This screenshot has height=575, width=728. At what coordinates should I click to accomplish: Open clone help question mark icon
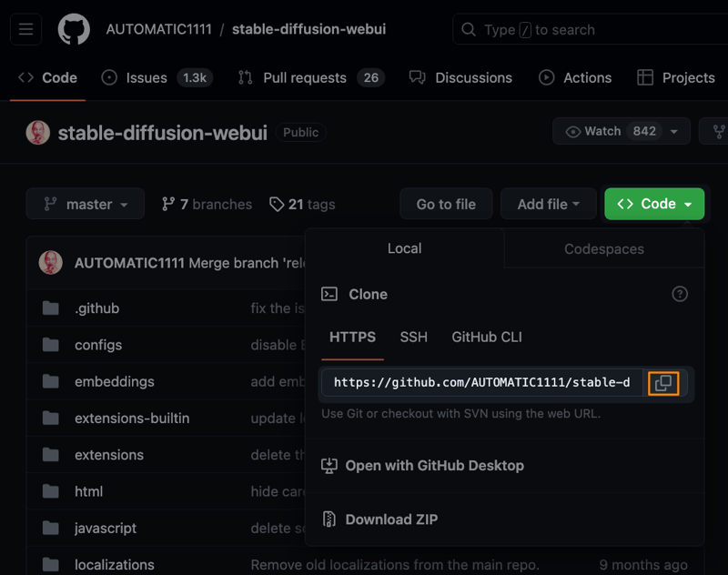click(x=680, y=294)
